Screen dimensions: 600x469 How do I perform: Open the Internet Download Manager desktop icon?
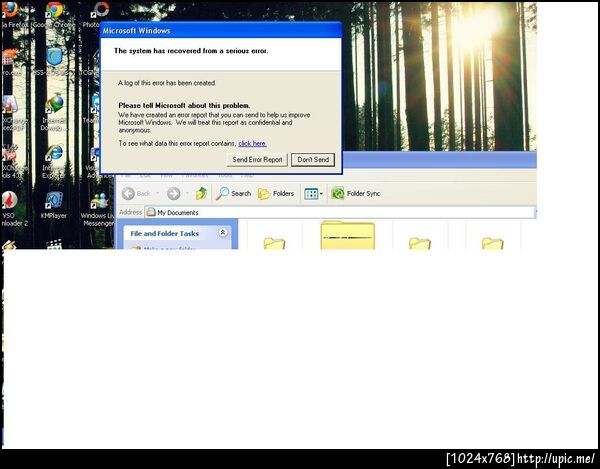click(x=54, y=112)
